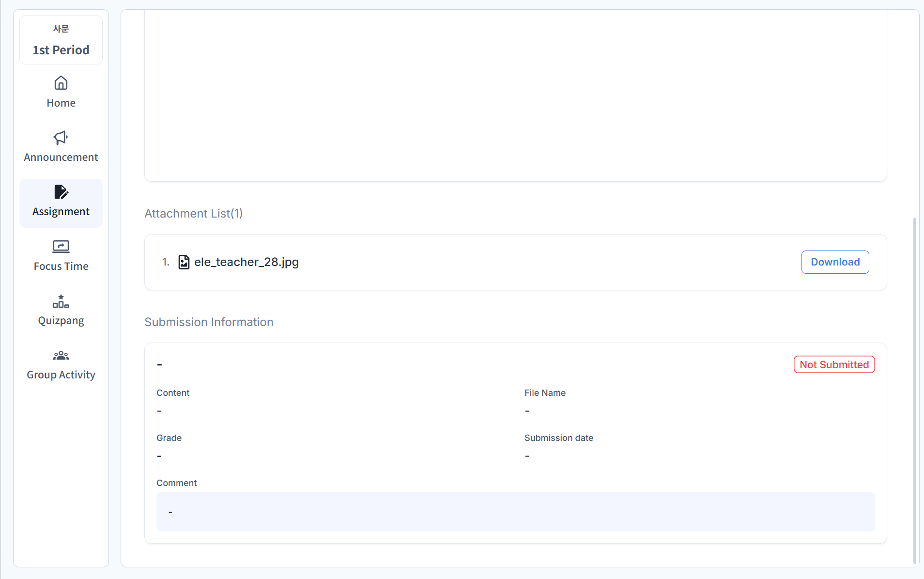Click the Attachment List(1) heading
Image resolution: width=924 pixels, height=579 pixels.
[x=194, y=214]
